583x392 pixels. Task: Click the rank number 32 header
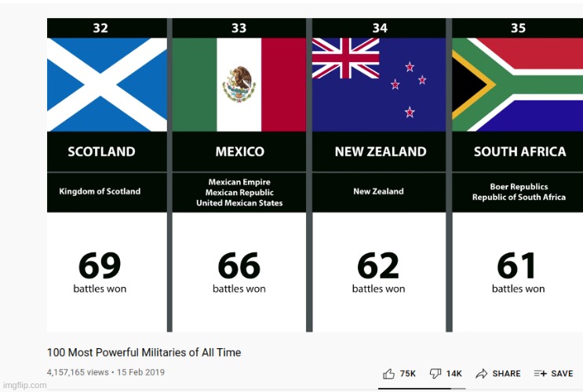coord(100,28)
